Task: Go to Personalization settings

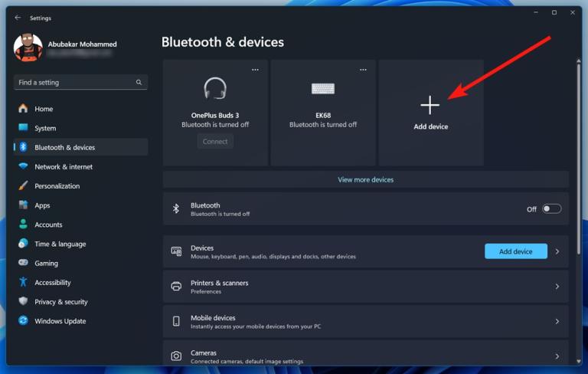Action: click(80, 186)
